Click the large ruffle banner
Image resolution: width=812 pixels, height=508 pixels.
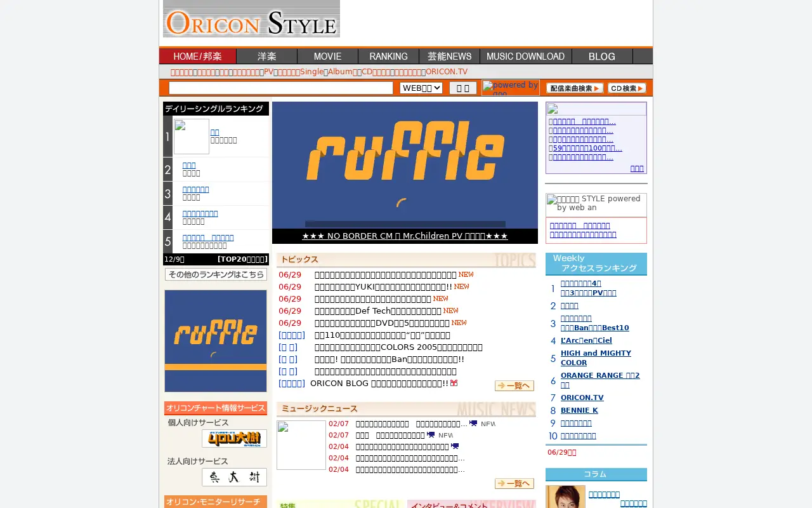coord(405,165)
